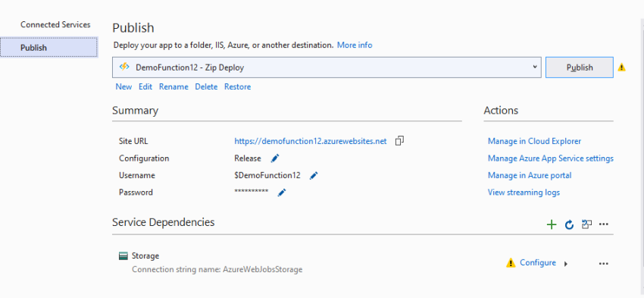644x298 pixels.
Task: Open the Service Dependencies ellipsis menu
Action: click(603, 224)
